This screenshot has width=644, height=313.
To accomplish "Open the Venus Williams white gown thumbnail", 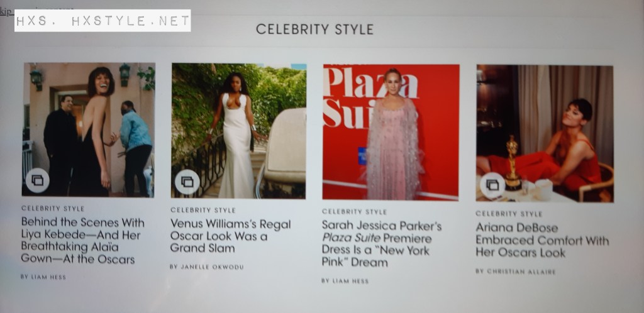I will coord(238,131).
